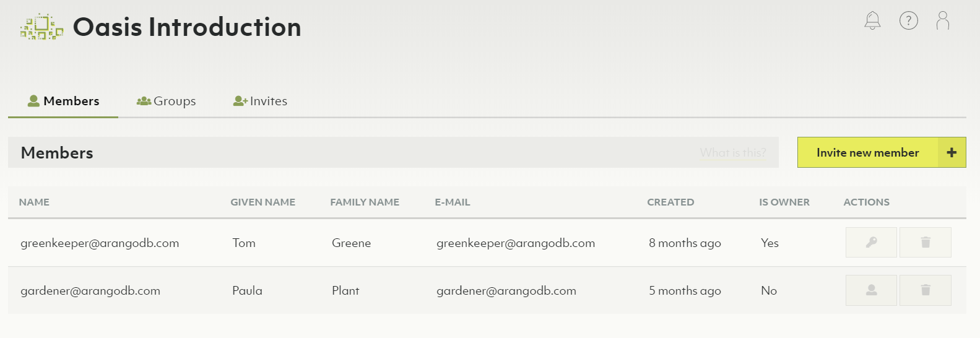Click the Oasis Introduction title
980x338 pixels.
click(x=187, y=27)
